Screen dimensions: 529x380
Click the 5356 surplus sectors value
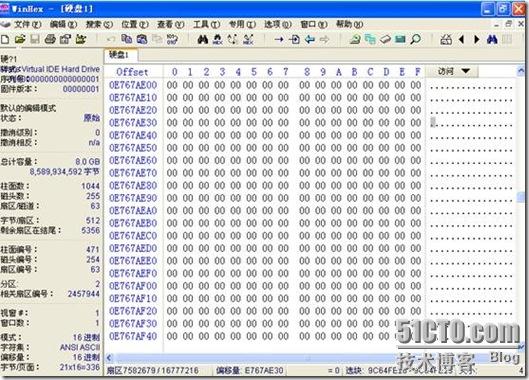tap(90, 230)
